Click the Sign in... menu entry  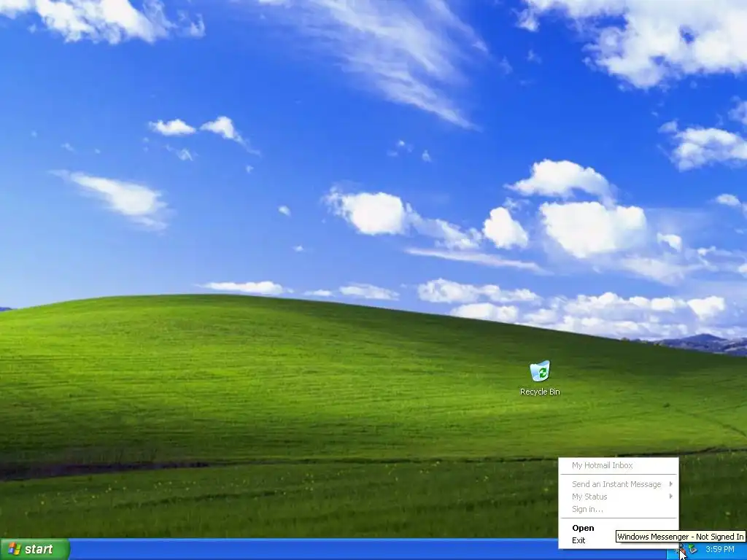point(618,509)
